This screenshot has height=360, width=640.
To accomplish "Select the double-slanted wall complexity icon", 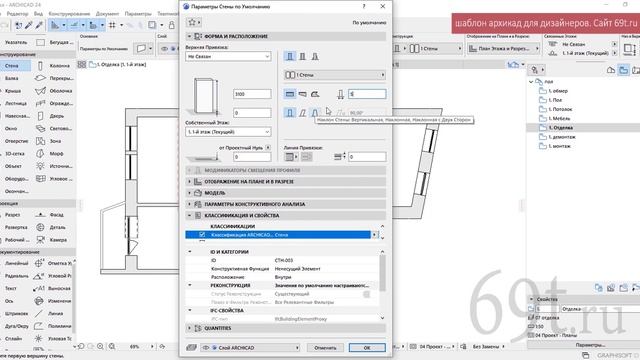I will (x=315, y=113).
